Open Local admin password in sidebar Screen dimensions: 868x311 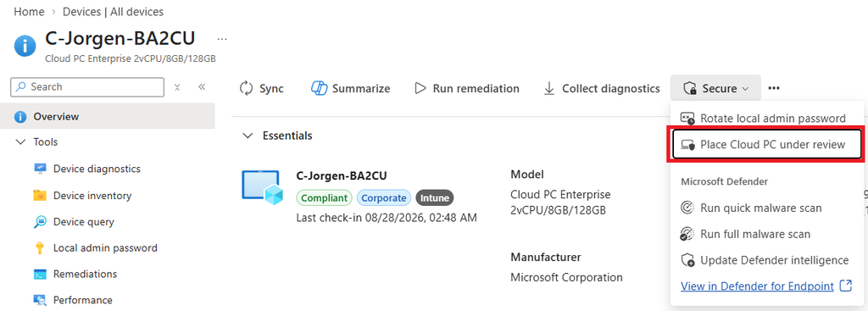pos(105,248)
